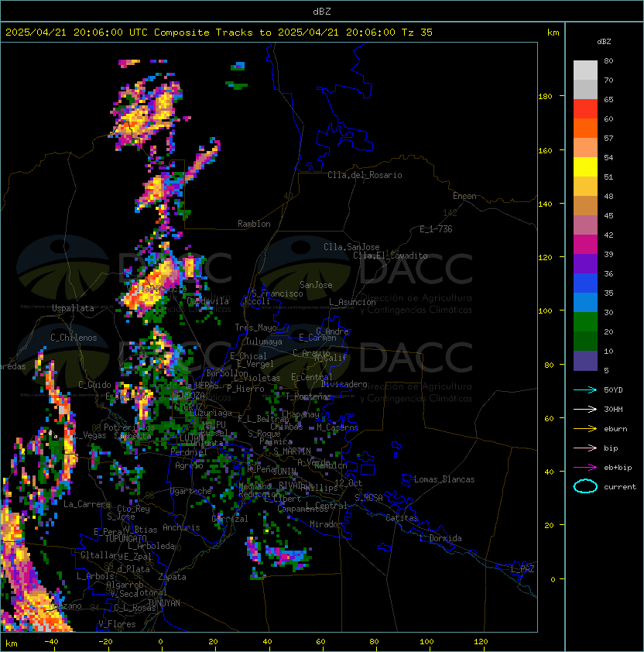644x652 pixels.
Task: Click the 'Anchoris' map label
Action: 181,527
